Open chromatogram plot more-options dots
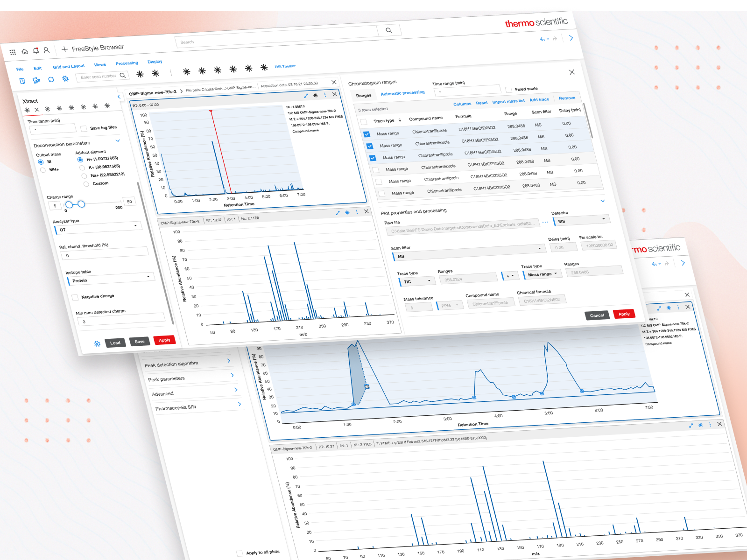747x560 pixels. [x=325, y=95]
